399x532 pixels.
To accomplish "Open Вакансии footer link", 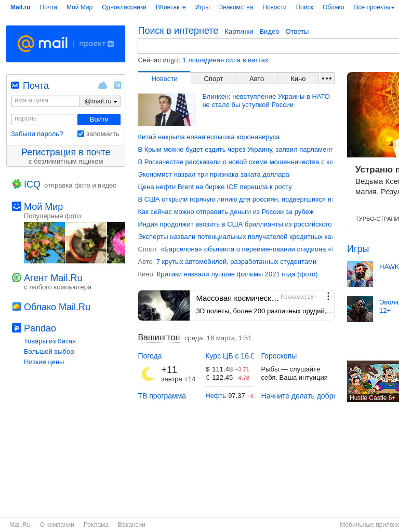I will pyautogui.click(x=131, y=525).
